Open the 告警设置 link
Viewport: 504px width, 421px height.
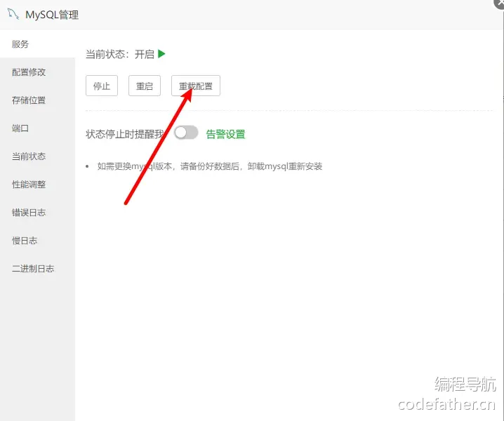[x=225, y=134]
